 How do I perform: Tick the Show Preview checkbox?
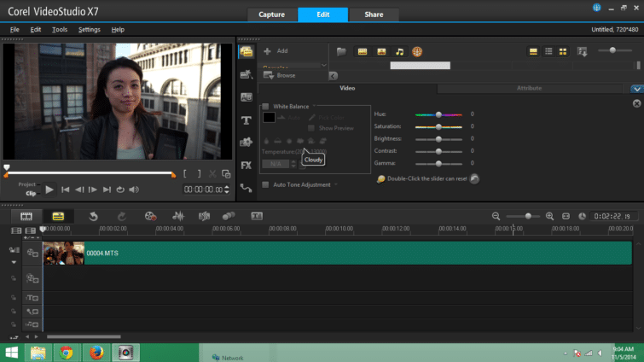pyautogui.click(x=311, y=128)
